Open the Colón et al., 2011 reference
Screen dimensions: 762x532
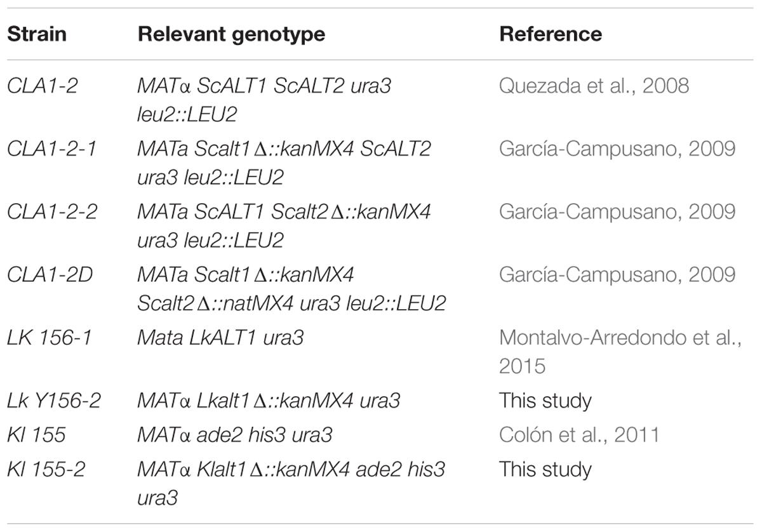(x=579, y=436)
